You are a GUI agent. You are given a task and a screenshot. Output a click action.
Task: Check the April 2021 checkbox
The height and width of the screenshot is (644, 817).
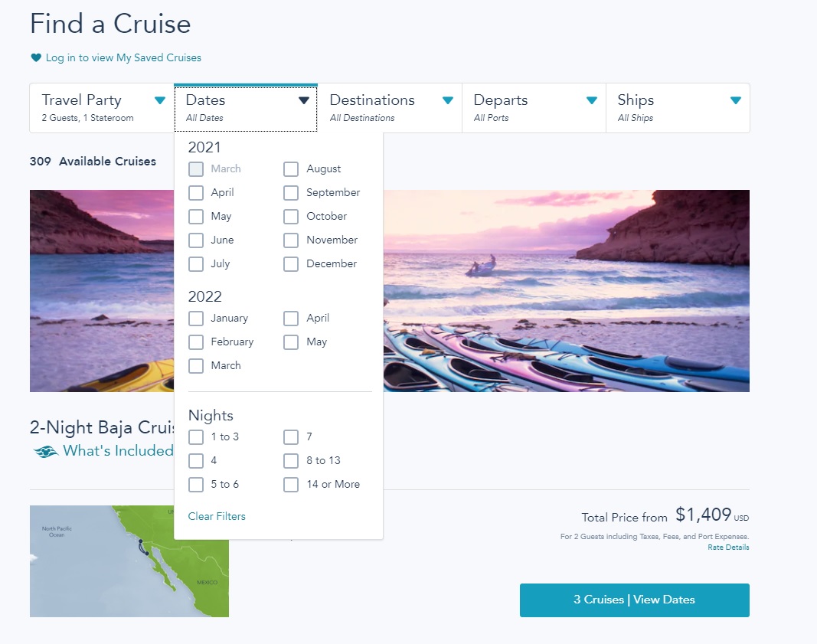pyautogui.click(x=196, y=193)
